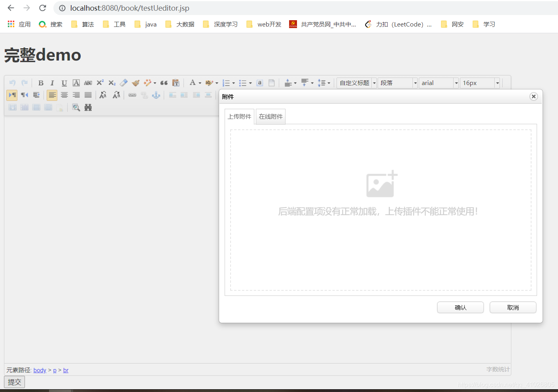Open find and replace binoculars
The width and height of the screenshot is (558, 392).
(88, 107)
